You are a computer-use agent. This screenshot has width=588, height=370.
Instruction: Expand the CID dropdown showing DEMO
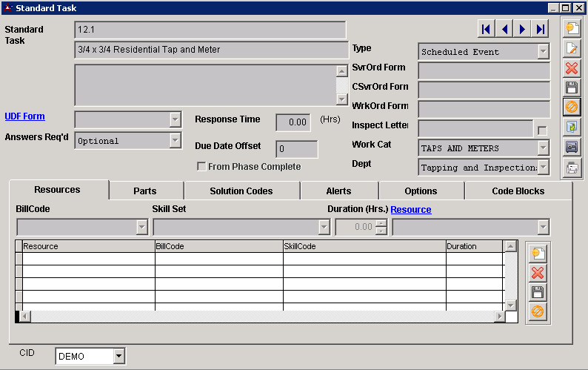[118, 357]
